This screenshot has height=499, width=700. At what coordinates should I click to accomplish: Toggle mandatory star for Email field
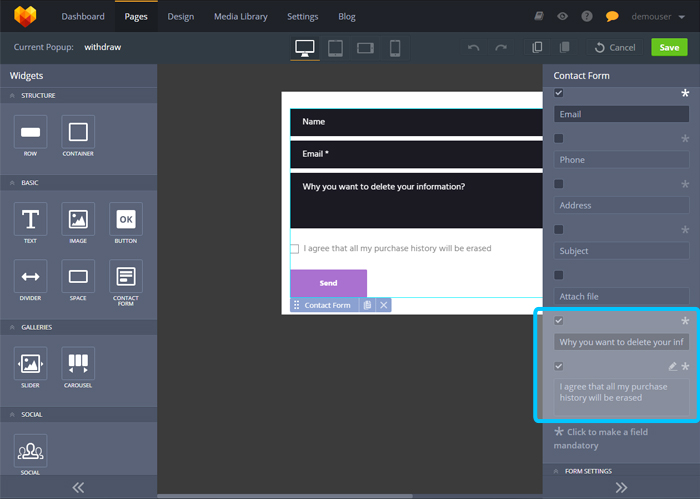point(685,93)
